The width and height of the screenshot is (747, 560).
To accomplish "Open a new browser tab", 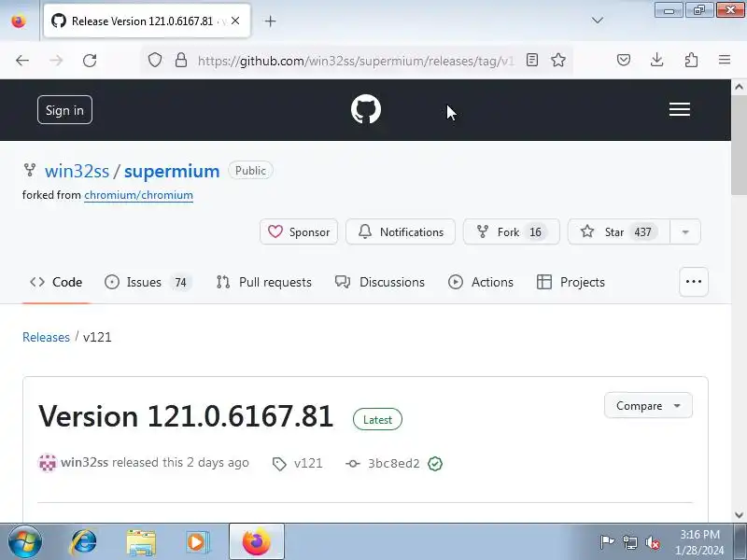I will pos(270,21).
